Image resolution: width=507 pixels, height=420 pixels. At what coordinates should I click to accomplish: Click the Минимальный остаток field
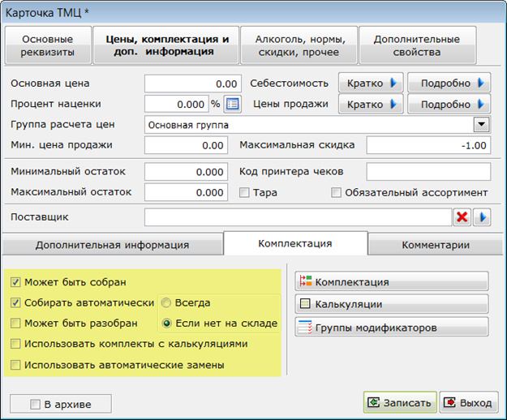(x=187, y=172)
